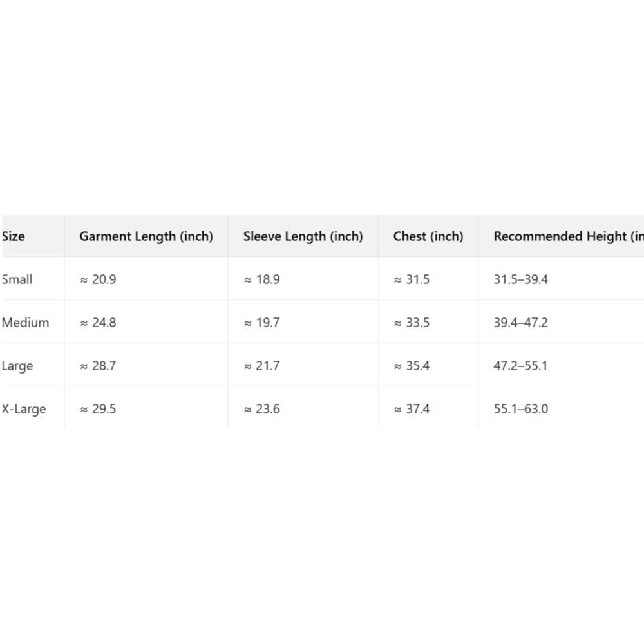Select the Large size row label
Image resolution: width=644 pixels, height=644 pixels.
click(x=17, y=366)
